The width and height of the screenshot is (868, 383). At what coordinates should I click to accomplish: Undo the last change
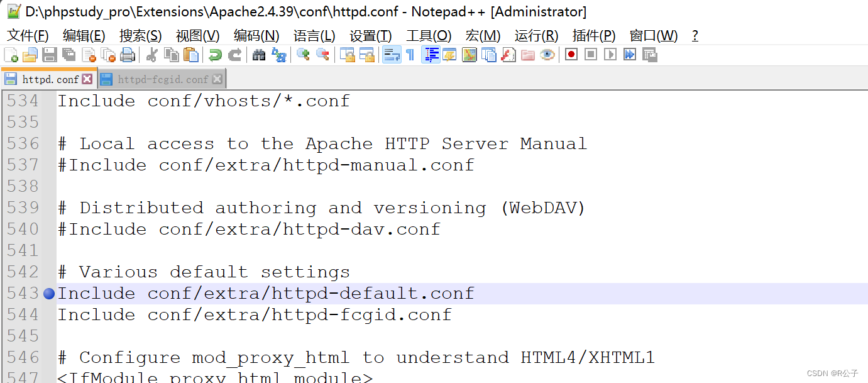point(216,55)
